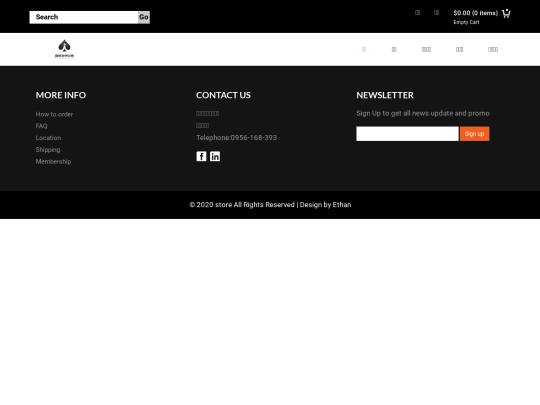Open the FAQ link
Viewport: 540px width, 405px height.
(41, 126)
